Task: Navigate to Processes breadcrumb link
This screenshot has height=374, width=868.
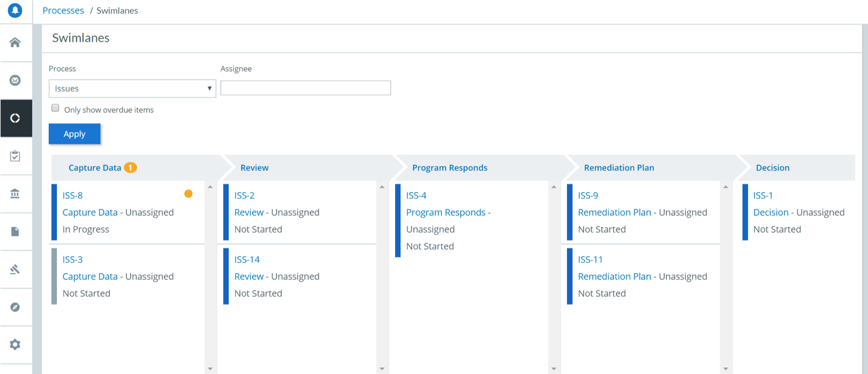Action: click(63, 11)
